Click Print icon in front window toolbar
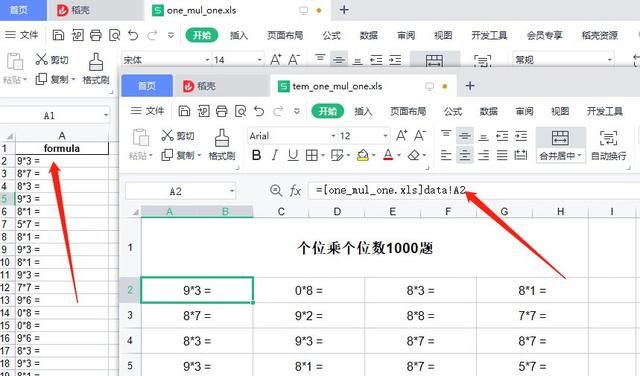This screenshot has height=376, width=640. [221, 111]
